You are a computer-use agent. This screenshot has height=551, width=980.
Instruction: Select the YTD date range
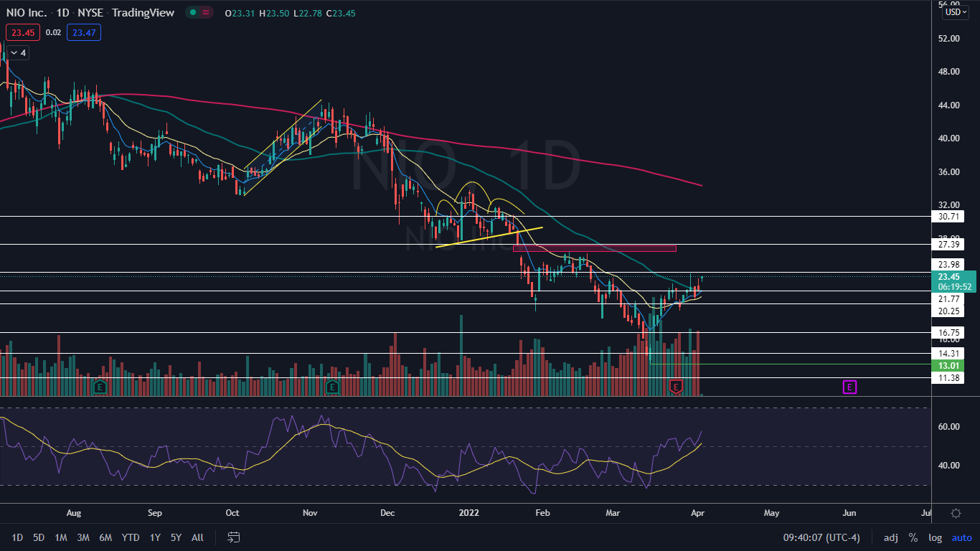131,537
